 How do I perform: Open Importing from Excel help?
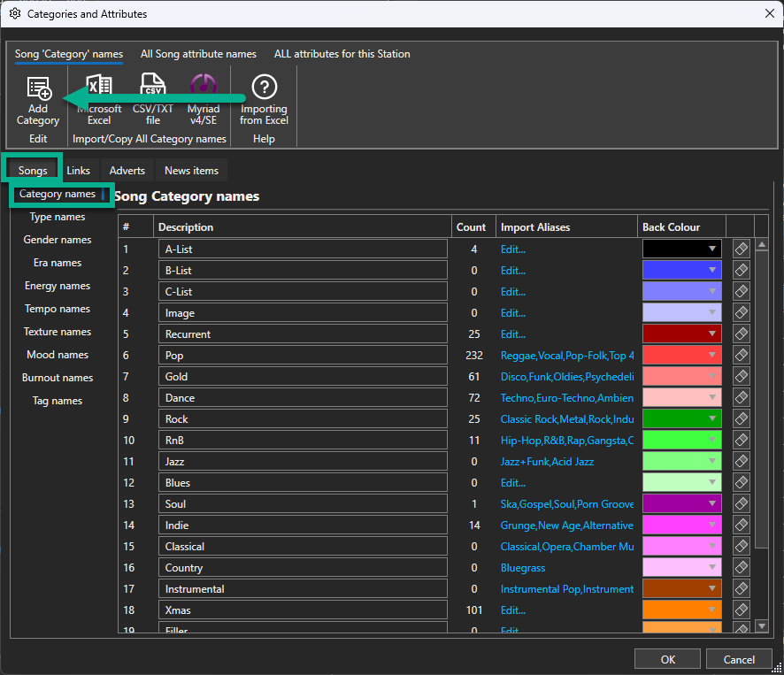click(x=264, y=100)
